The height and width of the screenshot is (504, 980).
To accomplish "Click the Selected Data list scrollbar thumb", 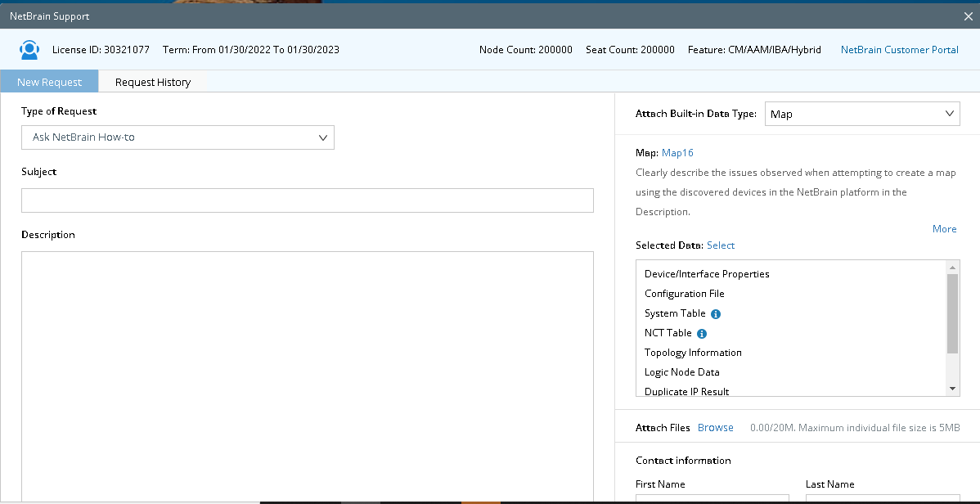I will [x=952, y=314].
